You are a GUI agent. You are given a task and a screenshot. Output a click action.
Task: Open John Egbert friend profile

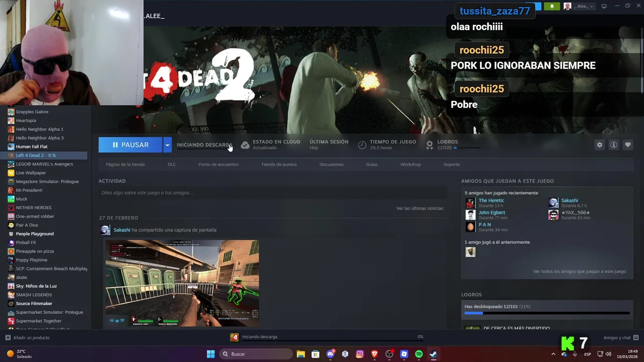click(492, 213)
